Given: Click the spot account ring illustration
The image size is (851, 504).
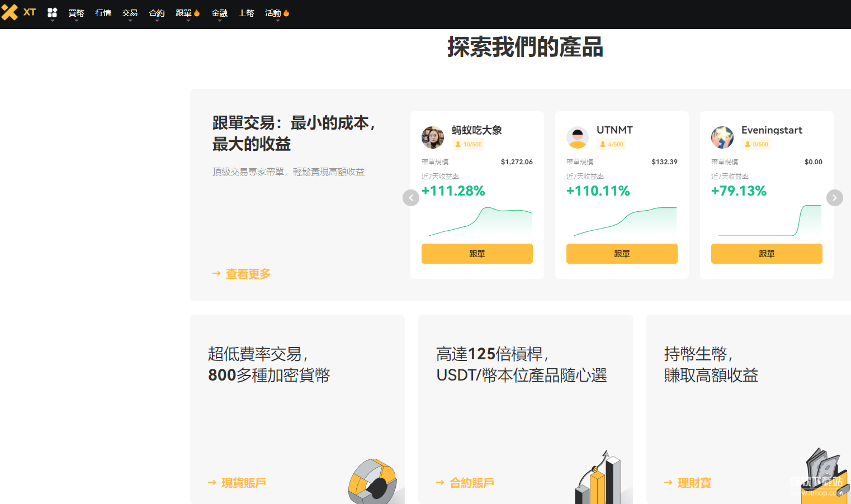Looking at the screenshot, I should (372, 482).
